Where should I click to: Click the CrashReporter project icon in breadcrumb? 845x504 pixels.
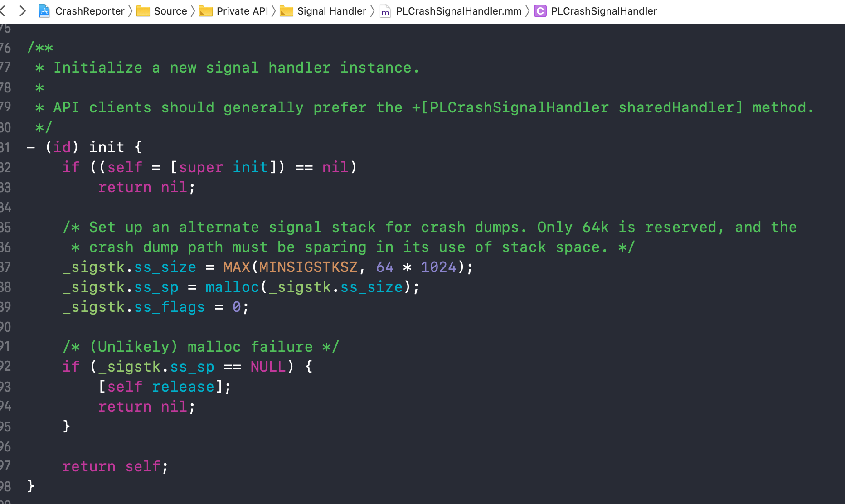(44, 11)
